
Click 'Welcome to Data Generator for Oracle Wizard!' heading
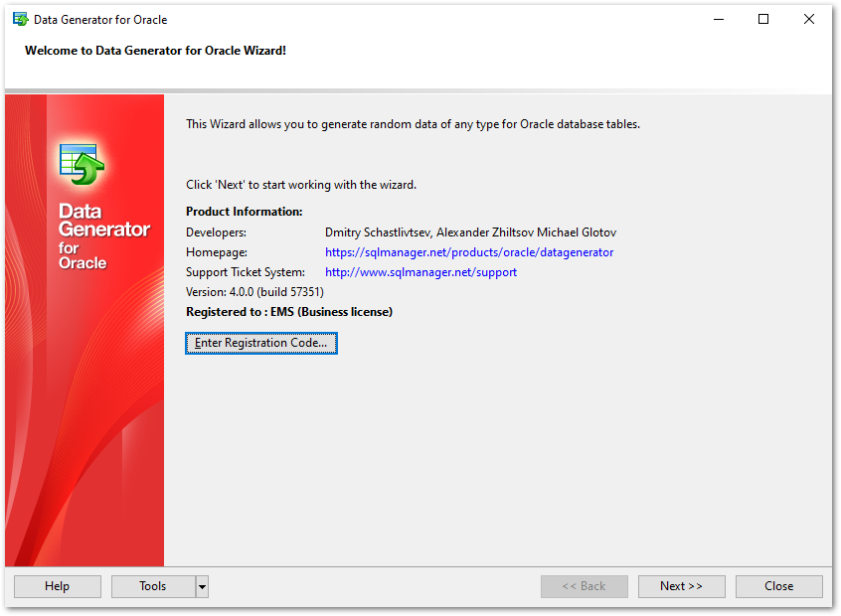click(155, 51)
